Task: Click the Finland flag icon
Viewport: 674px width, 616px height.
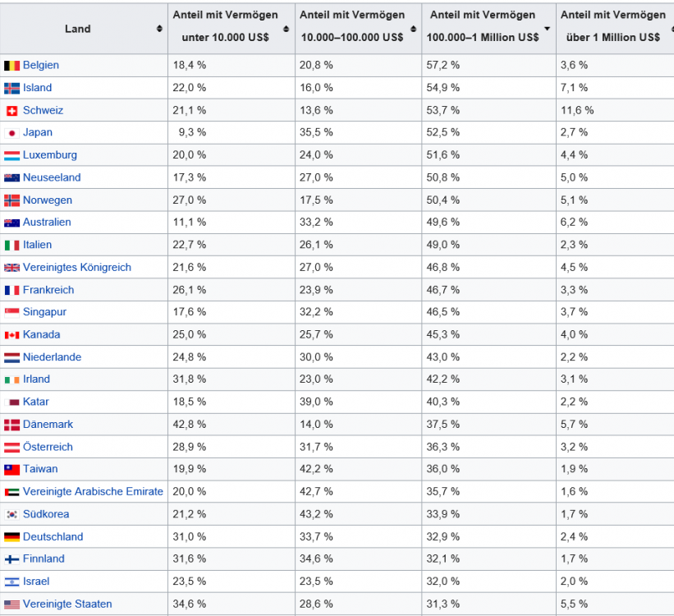Action: coord(11,559)
